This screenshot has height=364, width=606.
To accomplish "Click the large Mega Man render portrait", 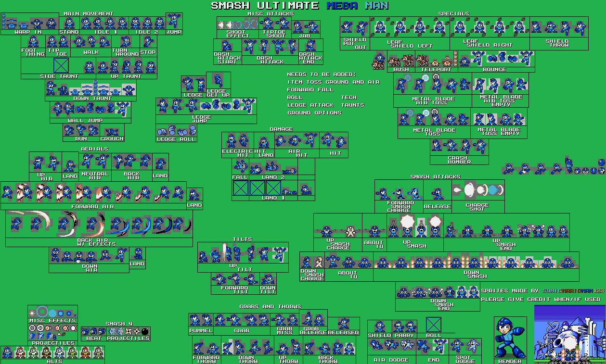I will pyautogui.click(x=510, y=338).
